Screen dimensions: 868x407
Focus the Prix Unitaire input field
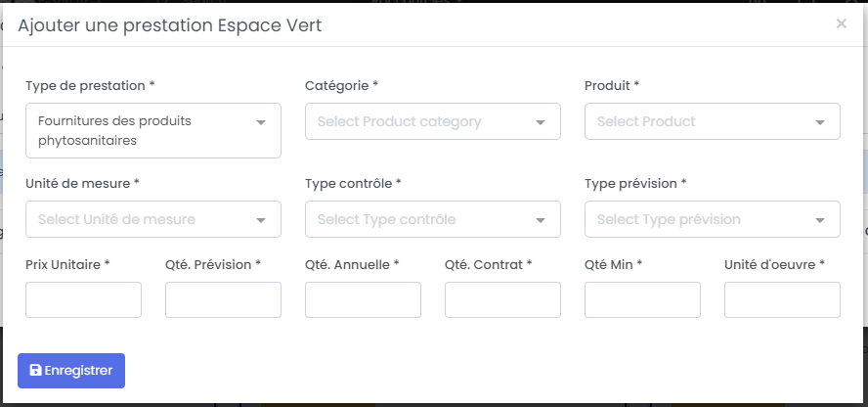[x=83, y=300]
